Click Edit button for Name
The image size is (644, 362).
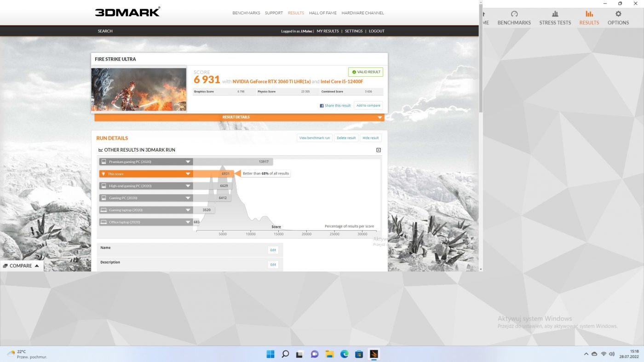(x=273, y=250)
